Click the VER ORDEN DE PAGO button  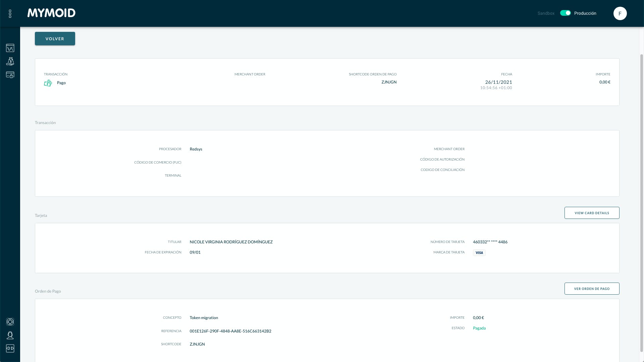592,289
